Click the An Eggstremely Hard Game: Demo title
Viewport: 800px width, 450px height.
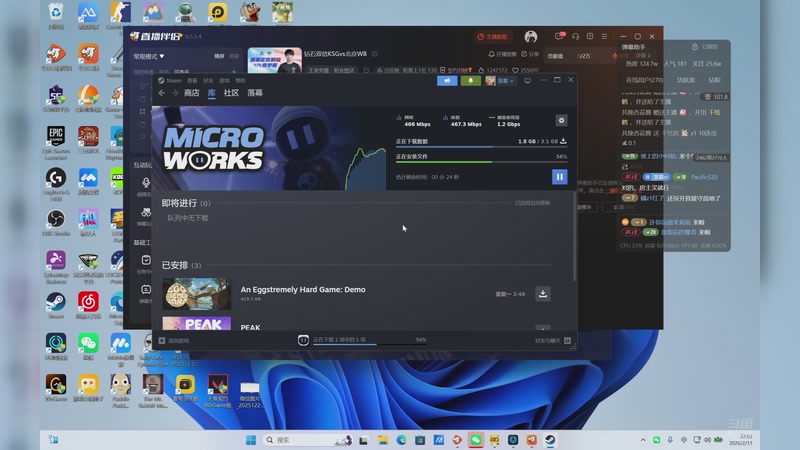tap(303, 289)
